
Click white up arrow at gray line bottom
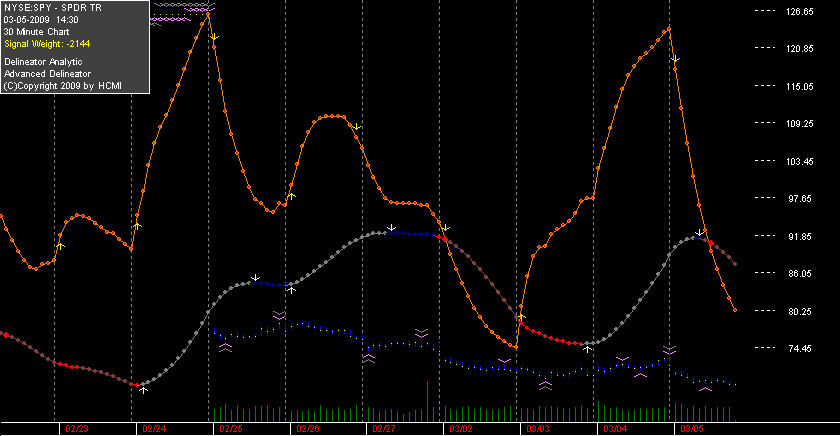[x=143, y=390]
